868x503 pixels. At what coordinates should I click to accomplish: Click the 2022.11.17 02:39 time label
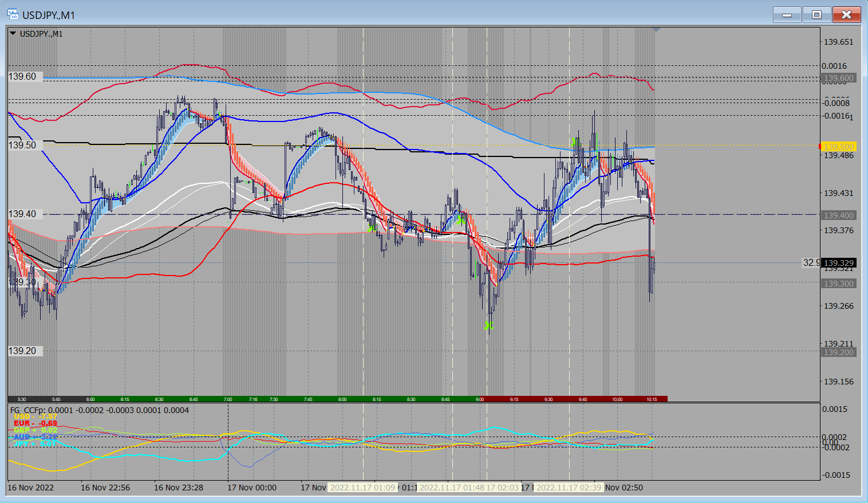point(569,488)
